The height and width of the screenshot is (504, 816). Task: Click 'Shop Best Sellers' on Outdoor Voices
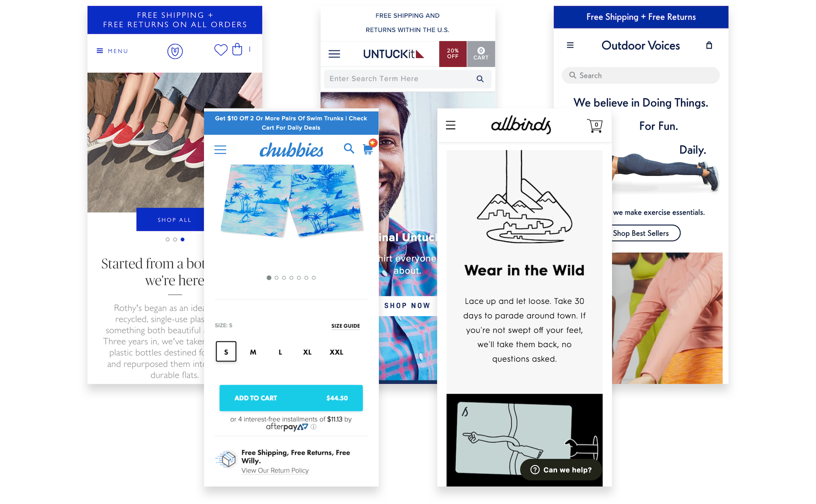(x=642, y=232)
